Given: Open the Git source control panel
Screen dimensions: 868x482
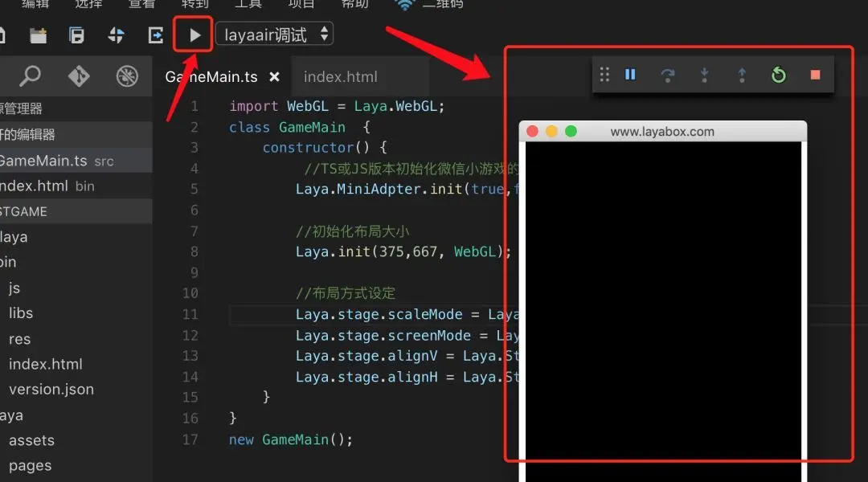Looking at the screenshot, I should tap(79, 76).
